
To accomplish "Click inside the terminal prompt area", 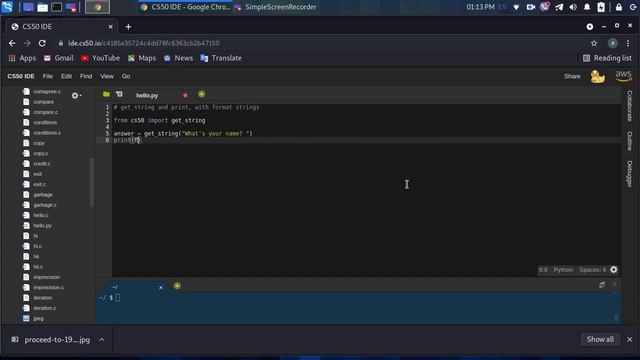I will 358,308.
